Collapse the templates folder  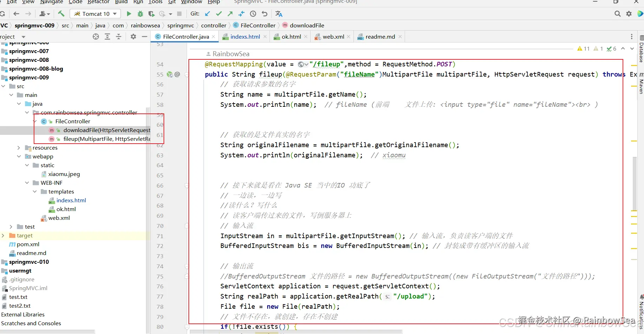coord(35,191)
